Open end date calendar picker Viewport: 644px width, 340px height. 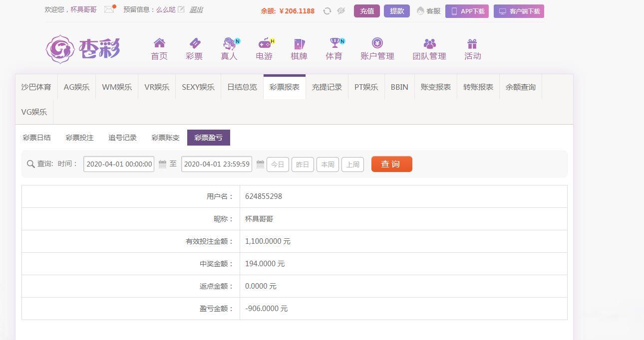tap(260, 164)
